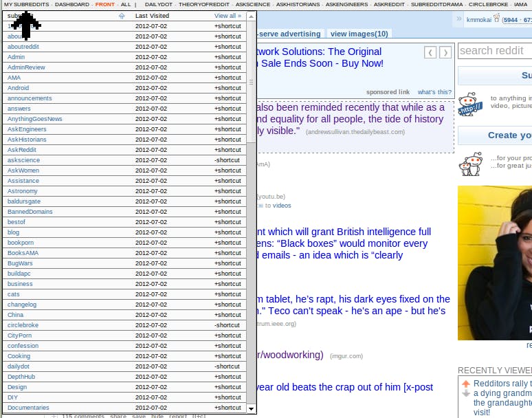The image size is (532, 418).
Task: Click in the search reddit field
Action: click(495, 51)
